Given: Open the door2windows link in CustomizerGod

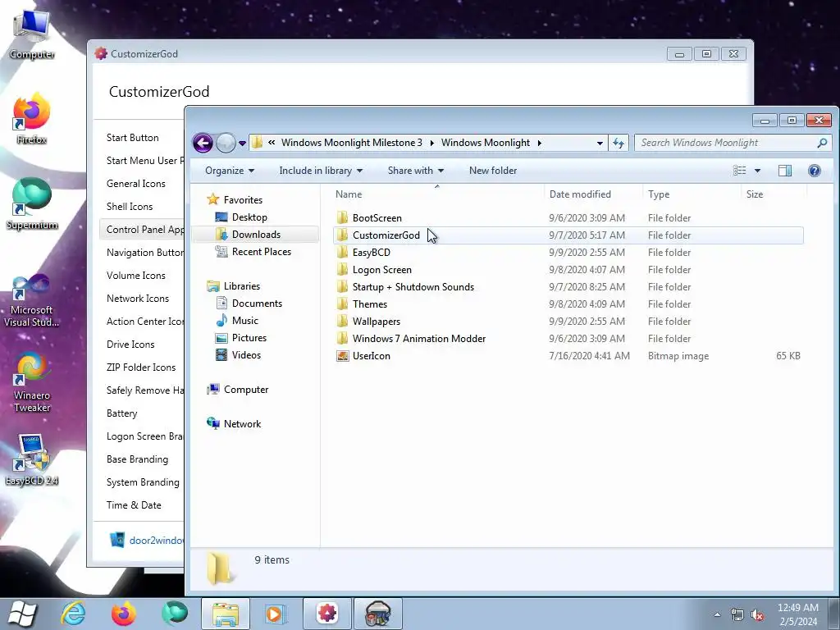Looking at the screenshot, I should (x=156, y=540).
